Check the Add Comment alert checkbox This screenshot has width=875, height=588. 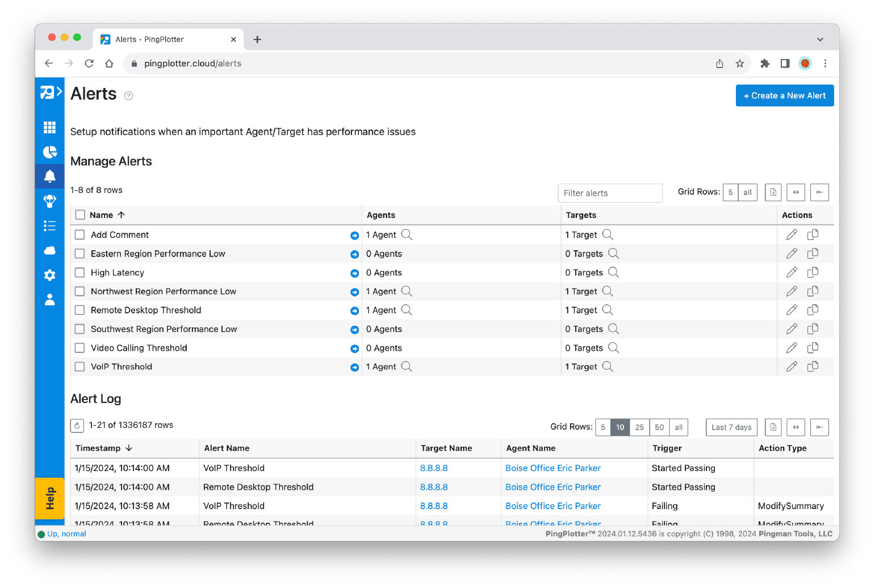click(79, 234)
